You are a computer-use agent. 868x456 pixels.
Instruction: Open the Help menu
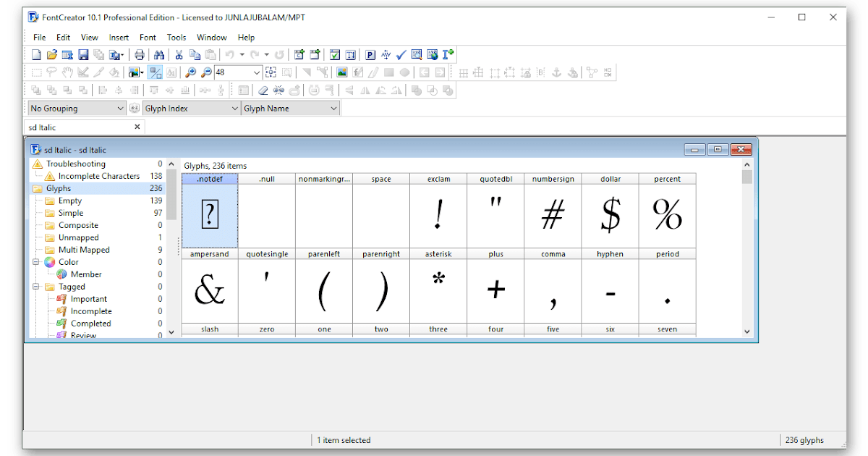point(246,37)
